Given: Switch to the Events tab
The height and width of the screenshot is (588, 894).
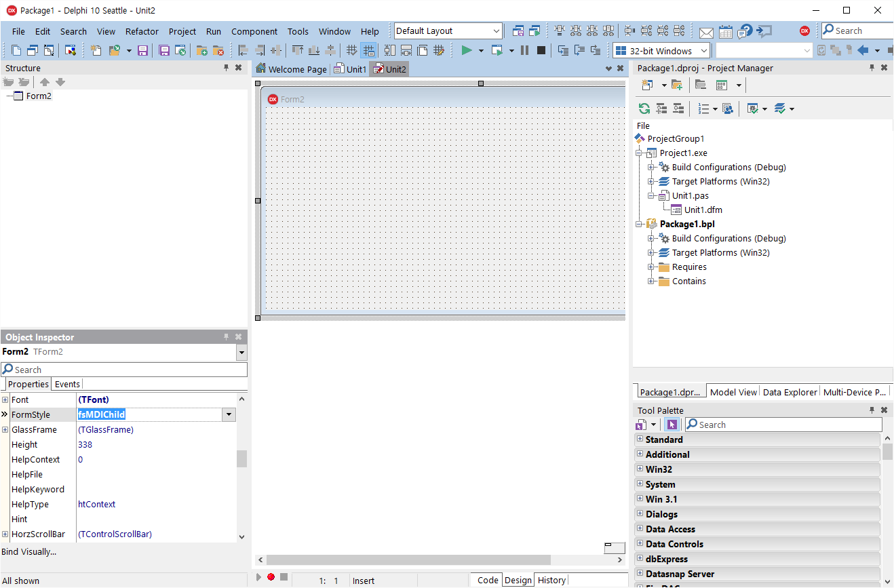Looking at the screenshot, I should (x=67, y=384).
